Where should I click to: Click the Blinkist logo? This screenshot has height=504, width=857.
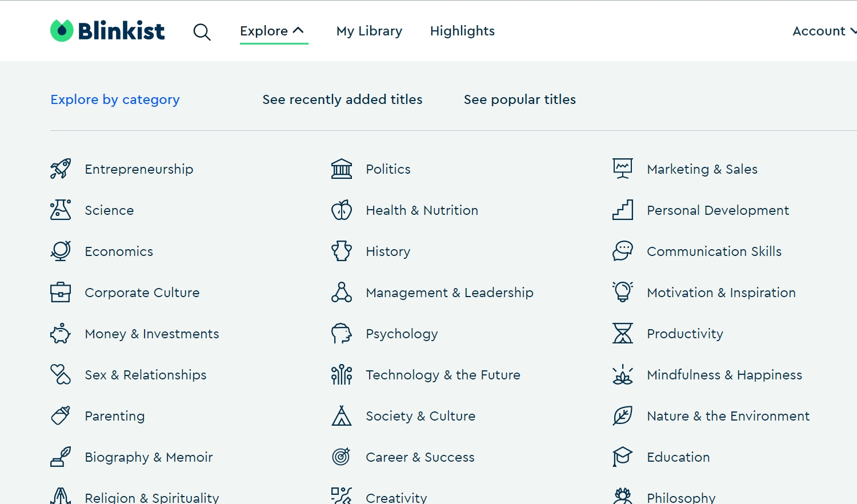(x=107, y=31)
